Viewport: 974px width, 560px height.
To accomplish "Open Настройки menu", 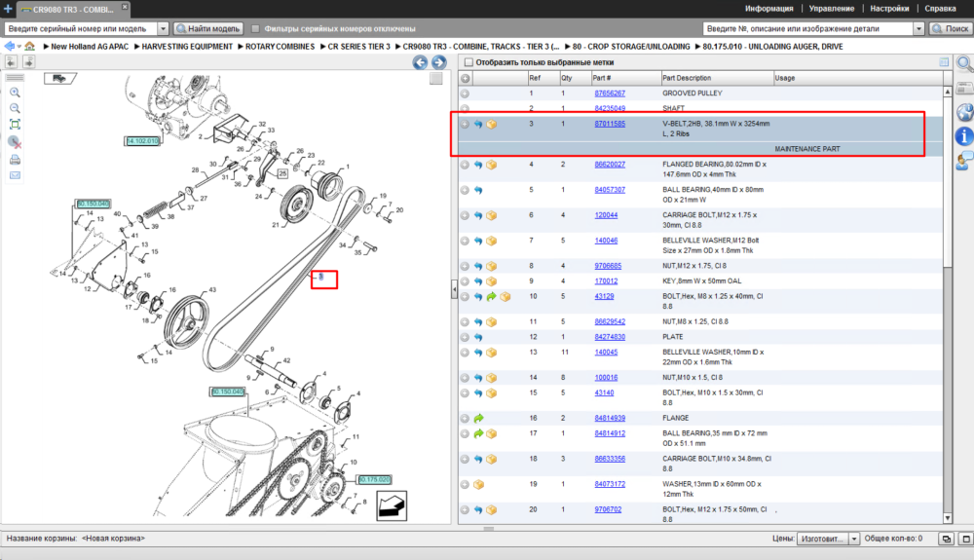I will click(x=889, y=9).
